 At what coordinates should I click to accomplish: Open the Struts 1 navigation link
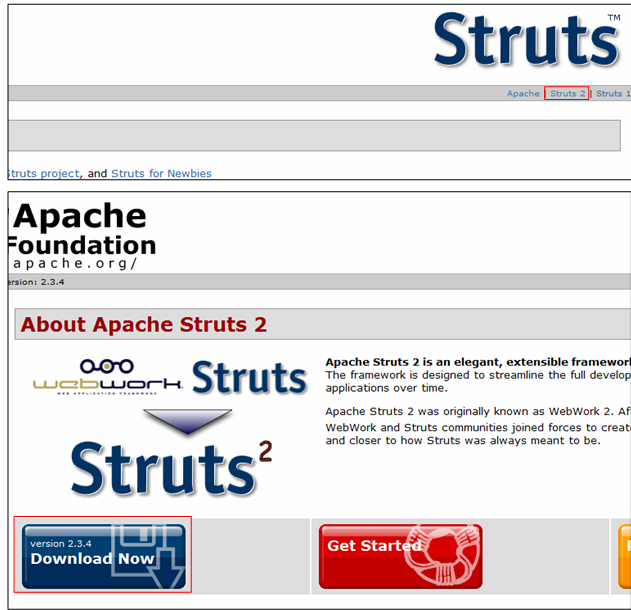pos(613,93)
